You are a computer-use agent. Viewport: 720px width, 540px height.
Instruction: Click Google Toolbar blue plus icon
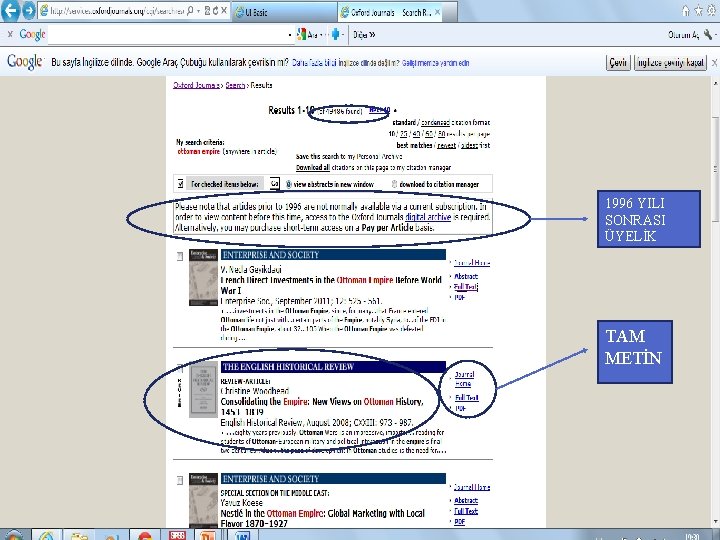[336, 34]
